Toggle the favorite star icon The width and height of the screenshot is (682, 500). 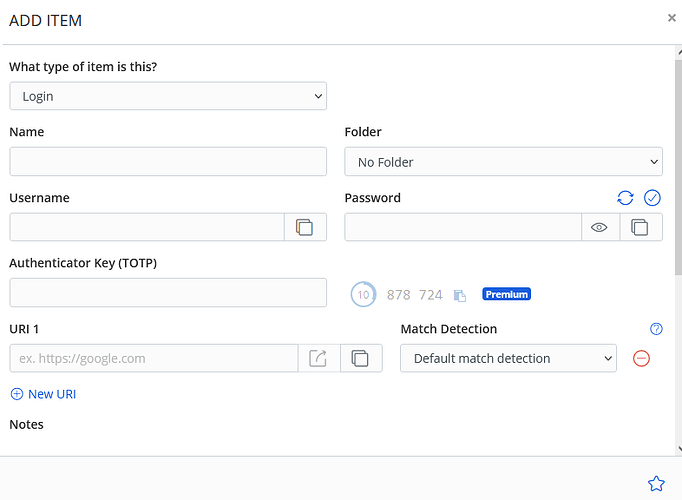click(x=656, y=484)
